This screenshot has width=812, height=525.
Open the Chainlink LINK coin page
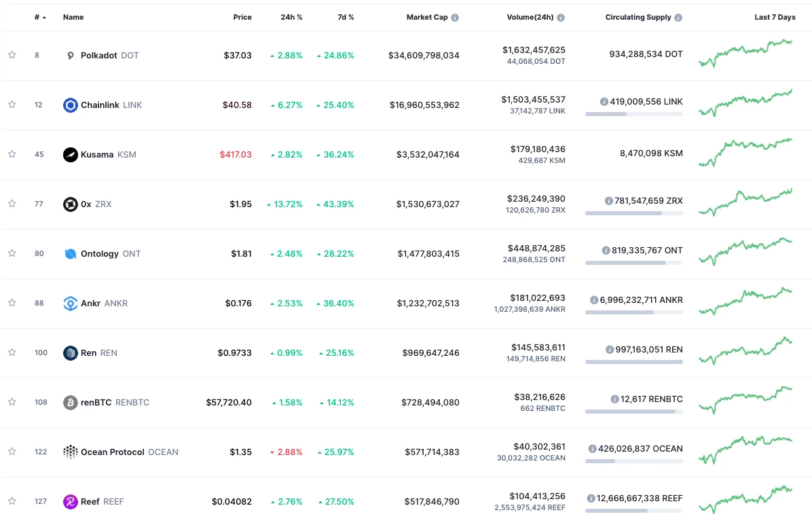click(111, 105)
